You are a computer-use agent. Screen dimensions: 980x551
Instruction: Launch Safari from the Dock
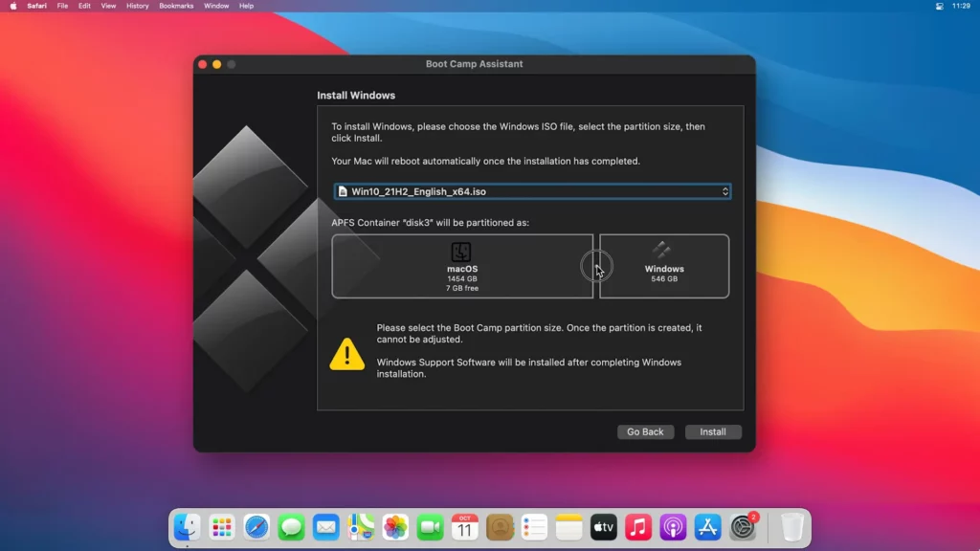tap(256, 528)
